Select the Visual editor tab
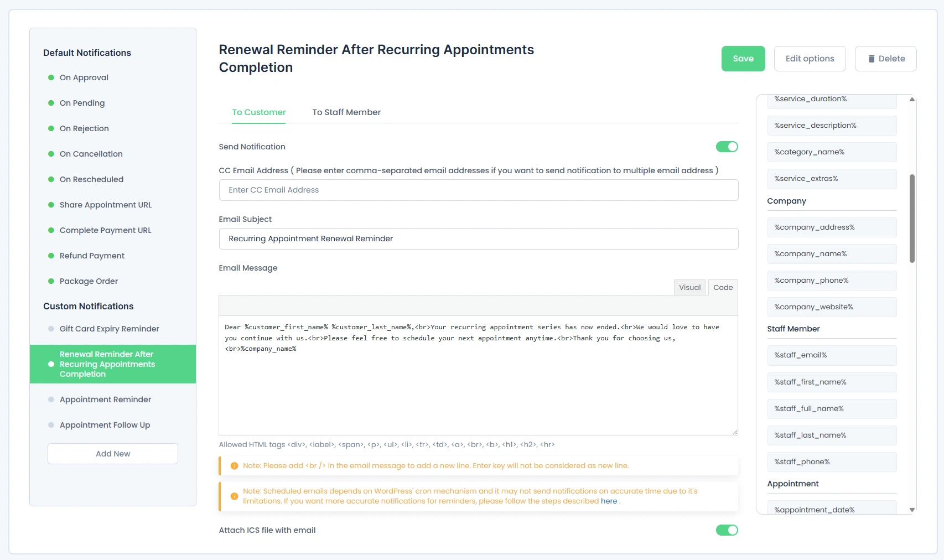The image size is (944, 560). [689, 287]
